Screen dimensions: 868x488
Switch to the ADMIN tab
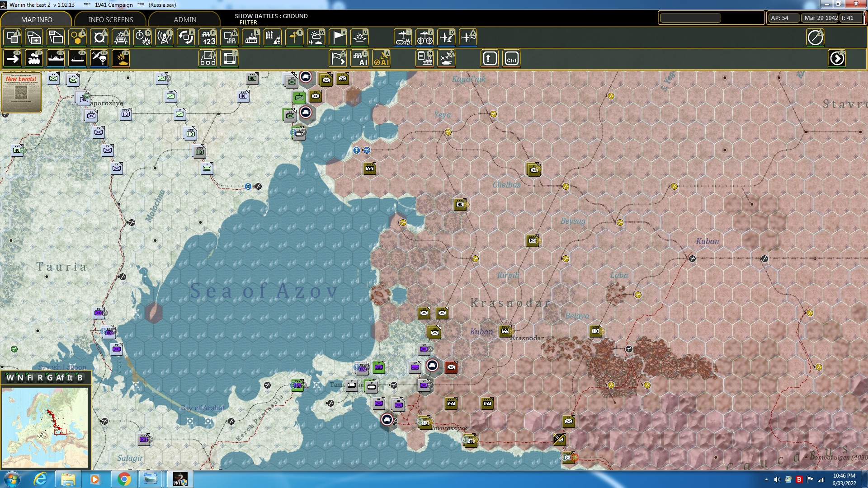(x=185, y=19)
